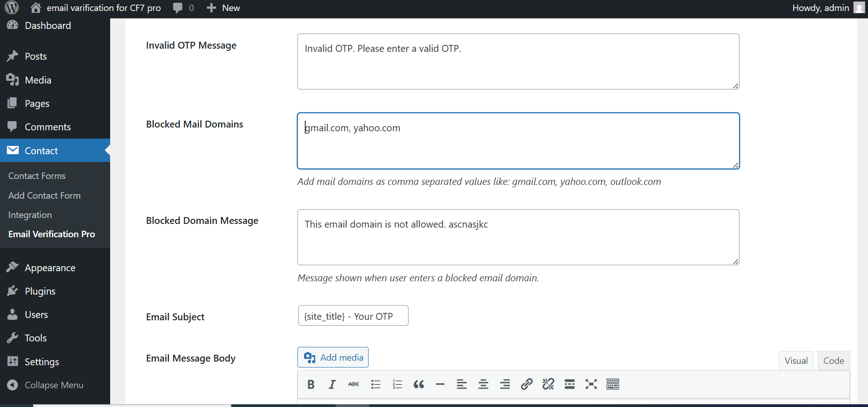868x407 pixels.
Task: Toggle the editor toolbar kitchen sink
Action: click(x=613, y=385)
